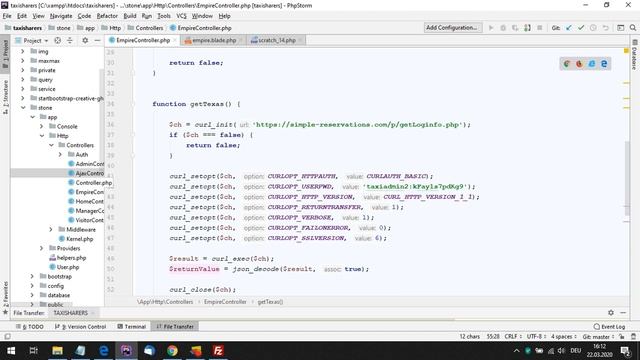Click the Project panel settings gear
This screenshot has width=640, height=360.
coord(85,40)
